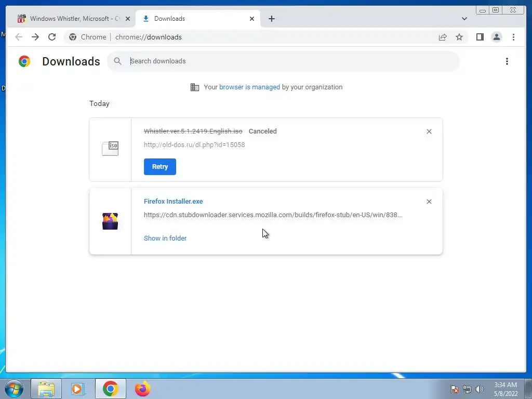Click the managed organization building icon
This screenshot has height=399, width=532.
pos(195,87)
